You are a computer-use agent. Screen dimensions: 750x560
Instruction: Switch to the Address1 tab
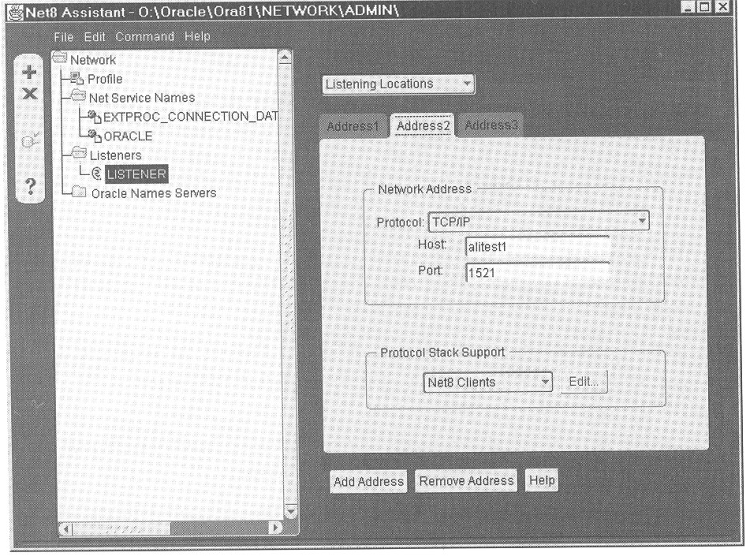pyautogui.click(x=353, y=126)
